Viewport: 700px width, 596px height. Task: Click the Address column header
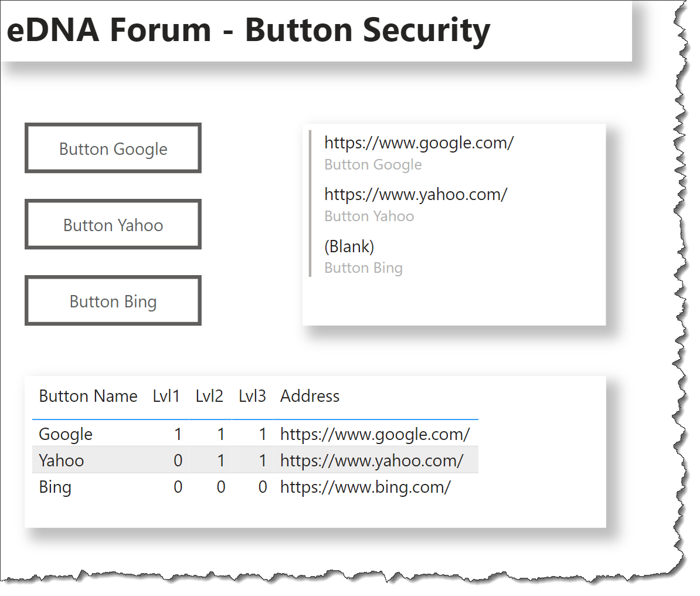click(x=310, y=397)
